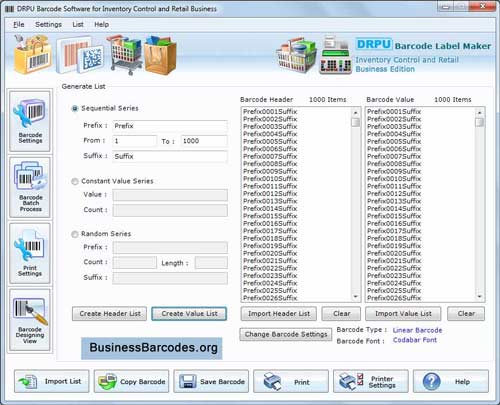Clear the Barcode Value list
The image size is (500, 405).
point(466,314)
